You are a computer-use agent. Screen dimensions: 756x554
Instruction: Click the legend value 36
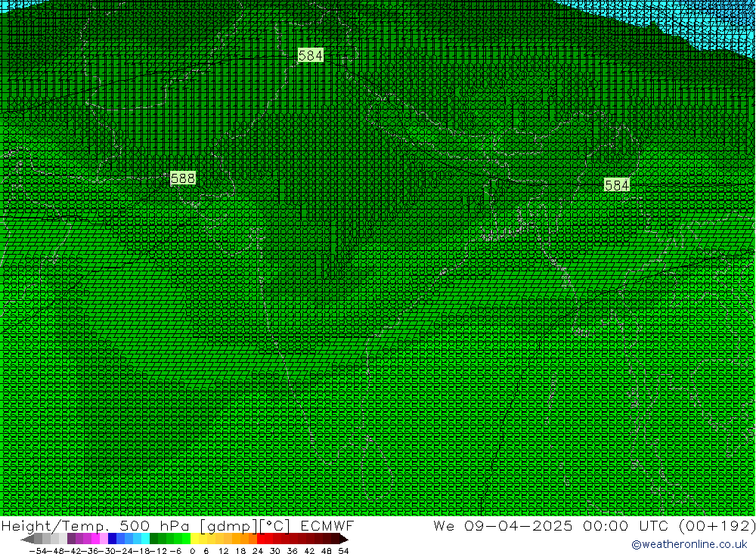292,551
